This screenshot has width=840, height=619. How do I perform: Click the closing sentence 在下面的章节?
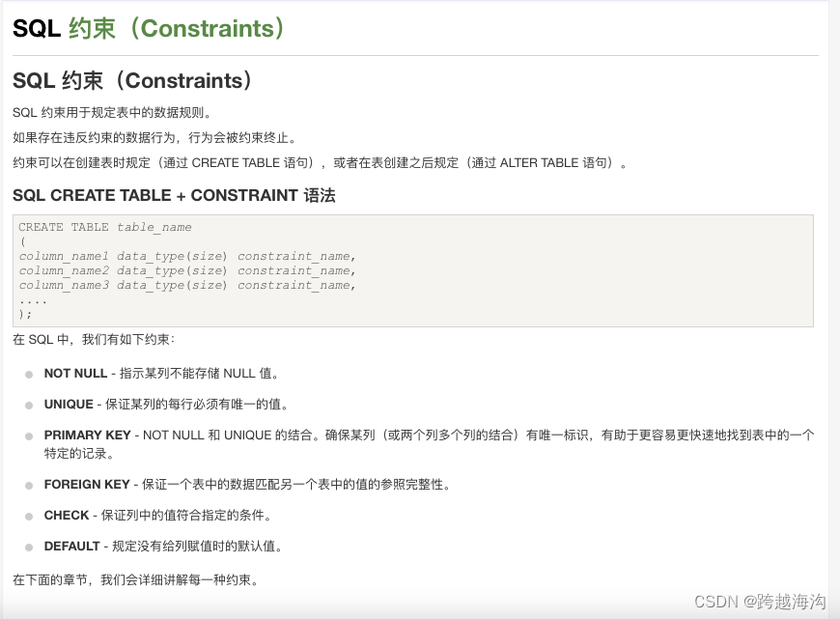135,579
